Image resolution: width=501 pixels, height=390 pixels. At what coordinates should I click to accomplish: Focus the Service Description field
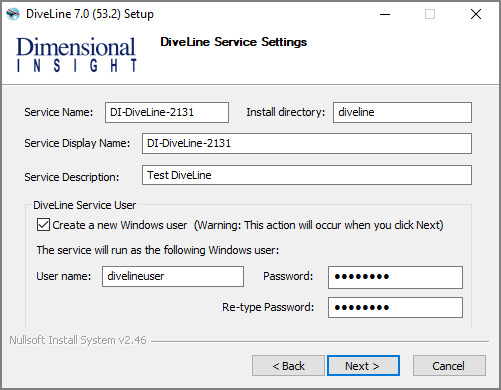307,175
